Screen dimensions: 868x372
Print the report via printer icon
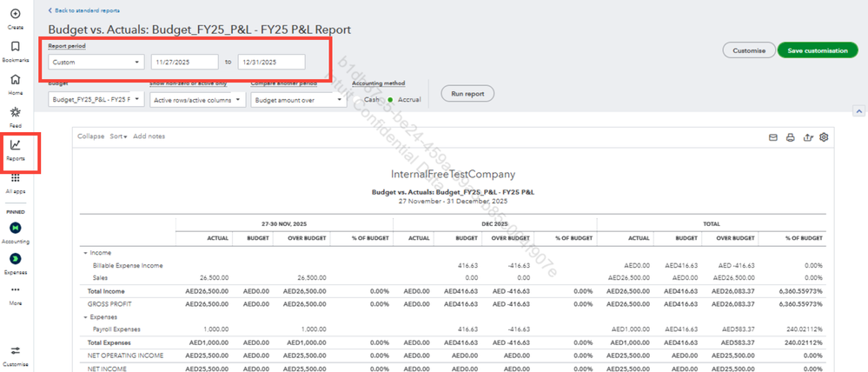[790, 137]
